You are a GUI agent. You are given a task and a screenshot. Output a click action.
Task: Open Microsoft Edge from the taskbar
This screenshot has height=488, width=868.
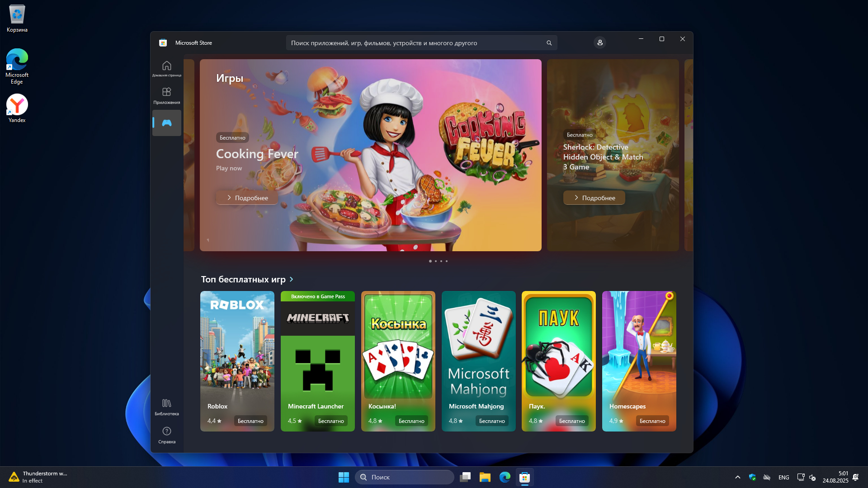(505, 477)
